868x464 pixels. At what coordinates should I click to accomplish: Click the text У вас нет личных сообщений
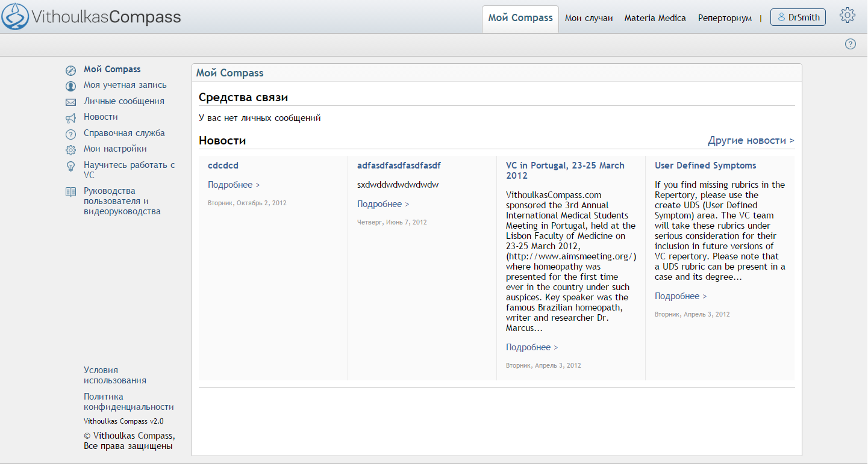[260, 118]
